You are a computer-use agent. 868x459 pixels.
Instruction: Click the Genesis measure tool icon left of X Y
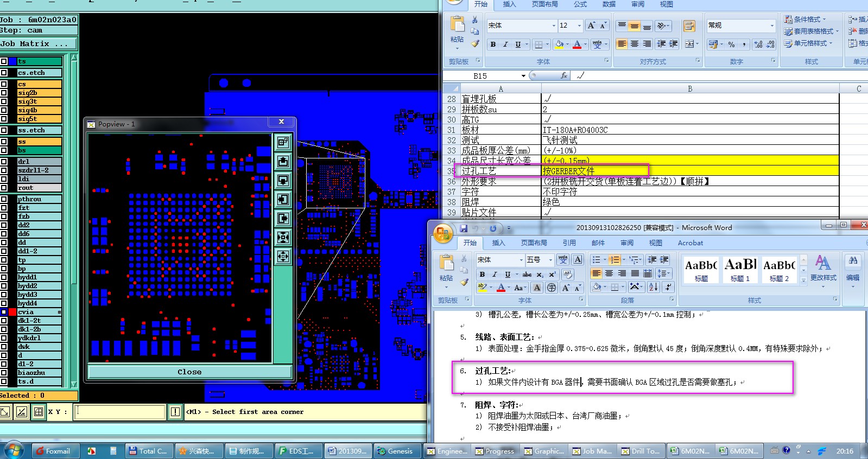22,412
